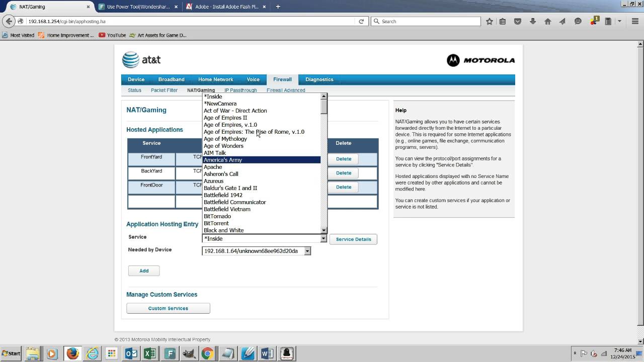This screenshot has height=362, width=644.
Task: Switch to the Device tab
Action: 136,79
